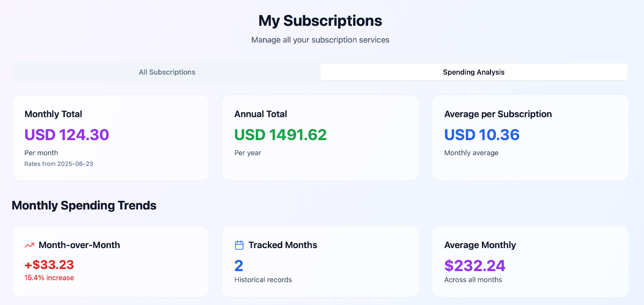Click the $232.24 average monthly value

(475, 265)
